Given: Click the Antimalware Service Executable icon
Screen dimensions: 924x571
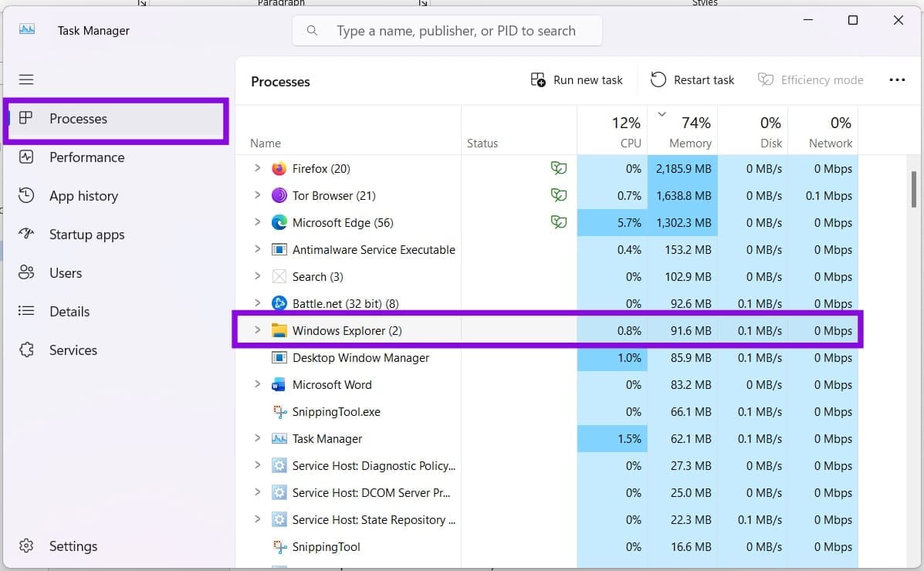Looking at the screenshot, I should coord(279,250).
